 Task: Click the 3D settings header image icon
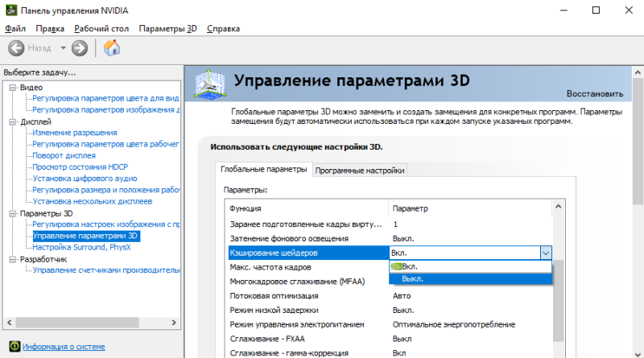pos(209,84)
